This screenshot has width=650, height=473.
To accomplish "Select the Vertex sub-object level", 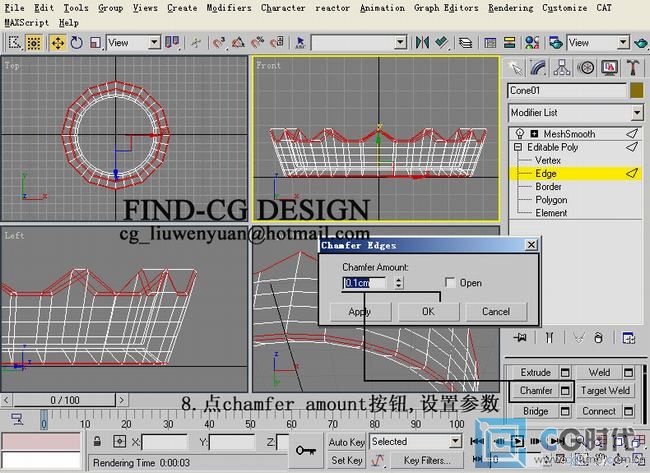I will 548,160.
